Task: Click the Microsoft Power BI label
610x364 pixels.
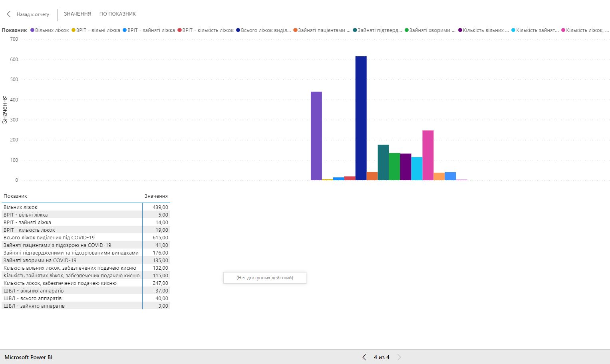Action: tap(28, 357)
